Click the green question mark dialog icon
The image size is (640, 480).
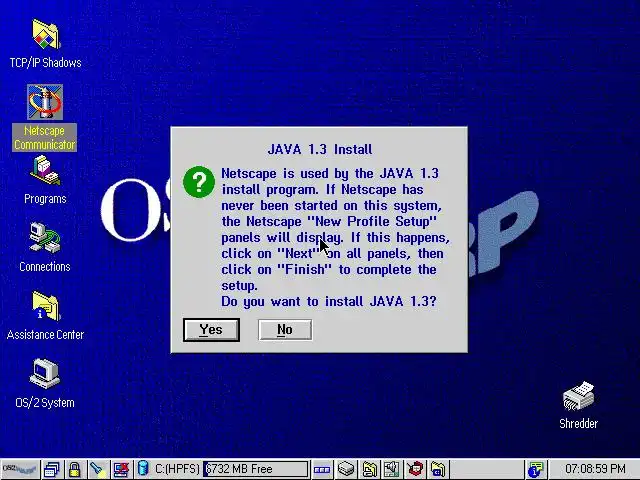pyautogui.click(x=199, y=182)
